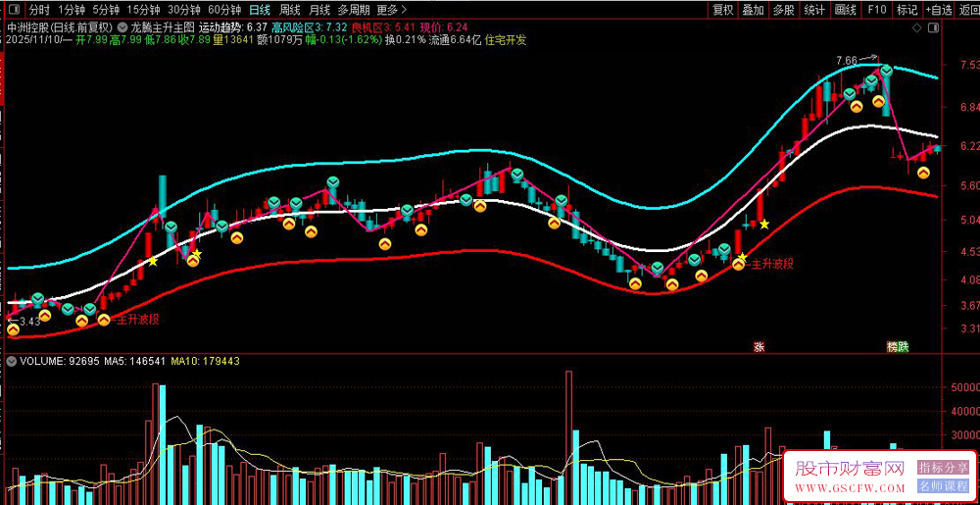The image size is (980, 505).
Task: Add stock via +自选 button
Action: click(x=939, y=10)
